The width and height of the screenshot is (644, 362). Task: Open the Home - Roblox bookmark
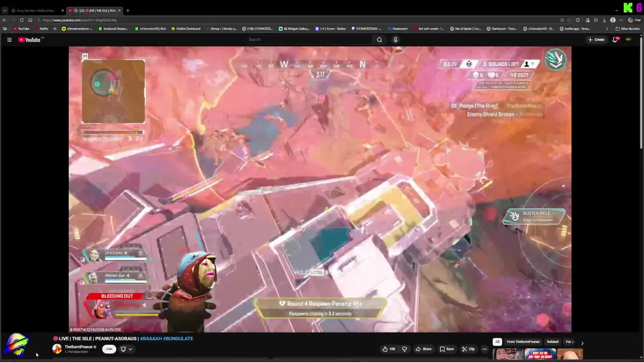point(331,29)
